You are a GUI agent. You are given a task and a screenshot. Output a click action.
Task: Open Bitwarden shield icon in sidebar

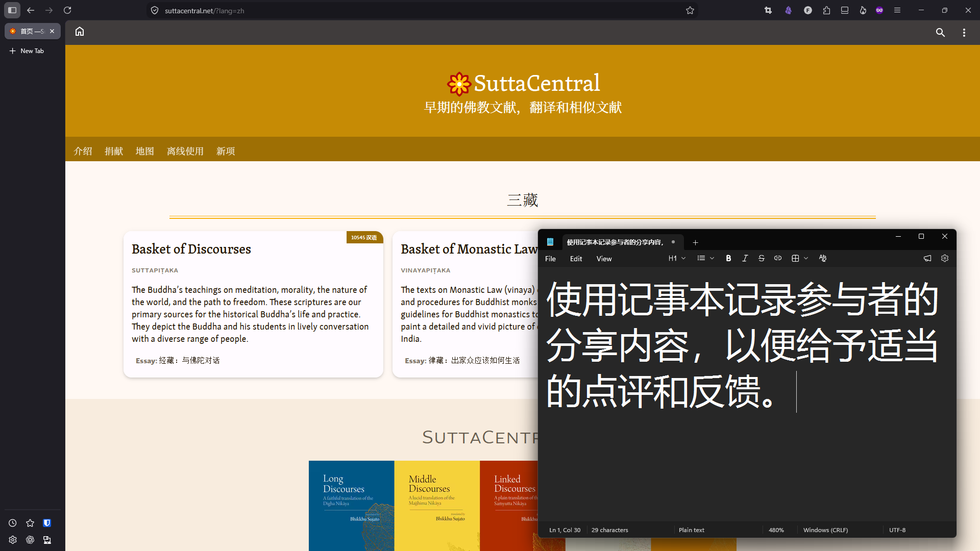[47, 523]
